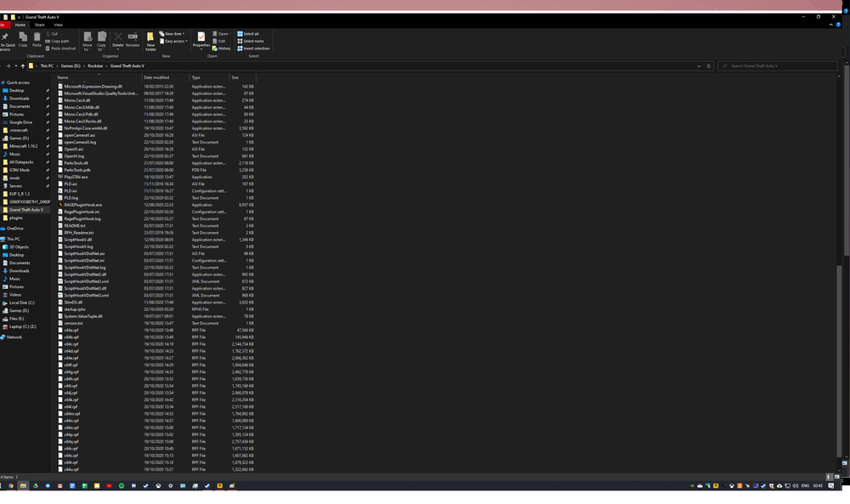The image size is (850, 504).
Task: Select Local Disk (C:) in the sidebar
Action: (x=22, y=303)
